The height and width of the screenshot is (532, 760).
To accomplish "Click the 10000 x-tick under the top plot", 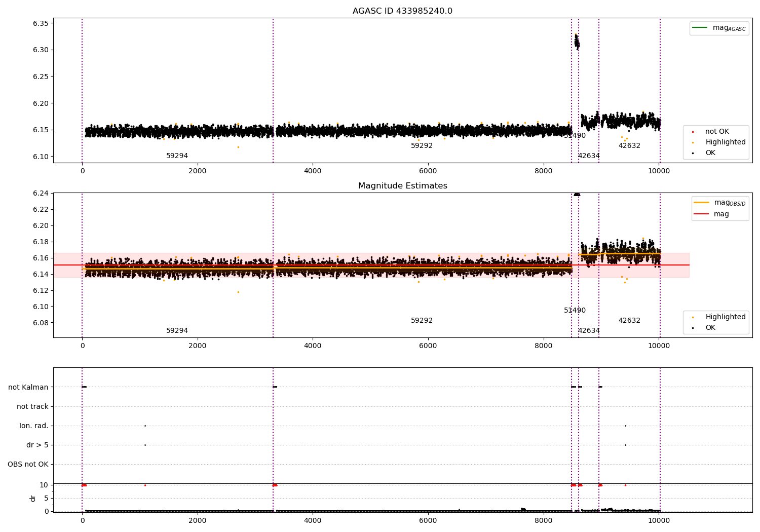I will tap(659, 171).
